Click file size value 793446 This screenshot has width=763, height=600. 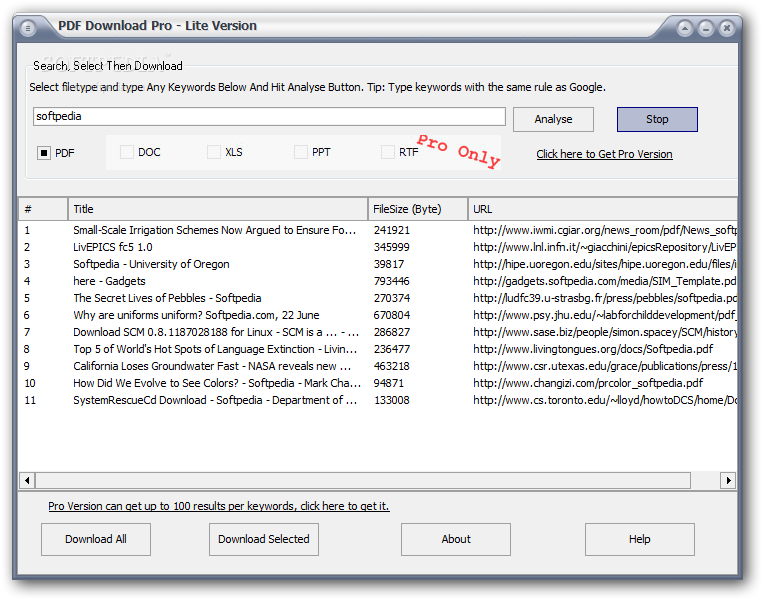pyautogui.click(x=392, y=281)
